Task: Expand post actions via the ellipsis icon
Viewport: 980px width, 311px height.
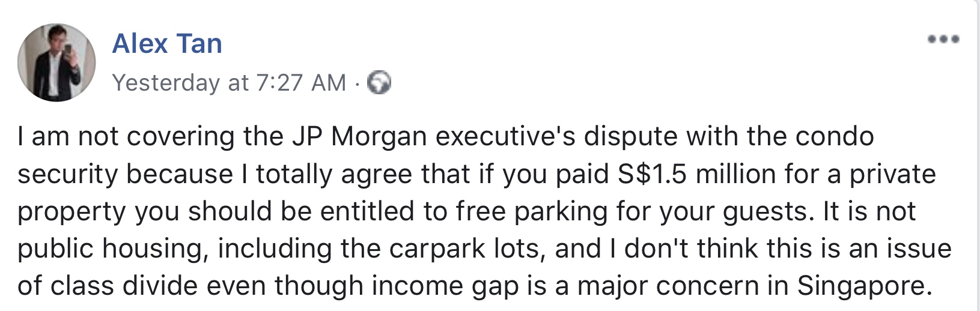Action: click(x=943, y=40)
